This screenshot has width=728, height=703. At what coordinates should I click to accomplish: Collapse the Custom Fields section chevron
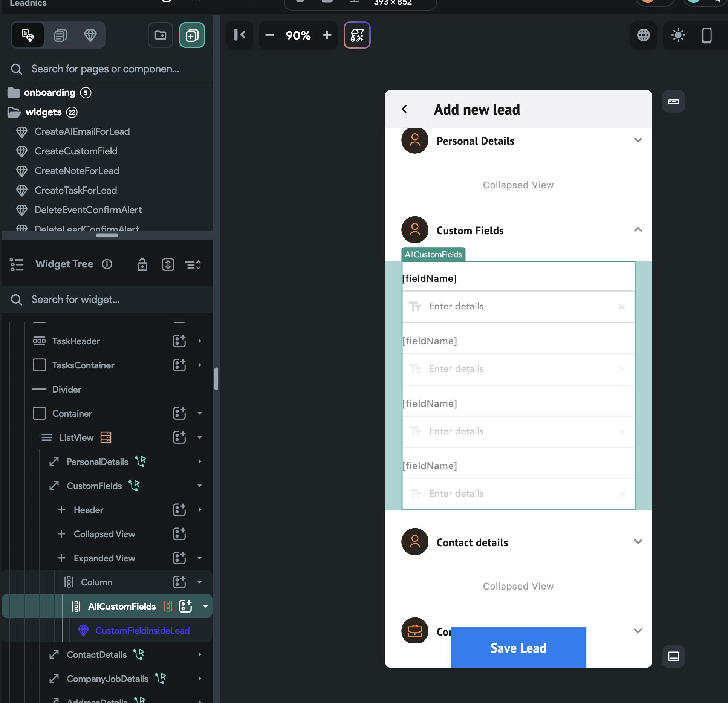638,230
